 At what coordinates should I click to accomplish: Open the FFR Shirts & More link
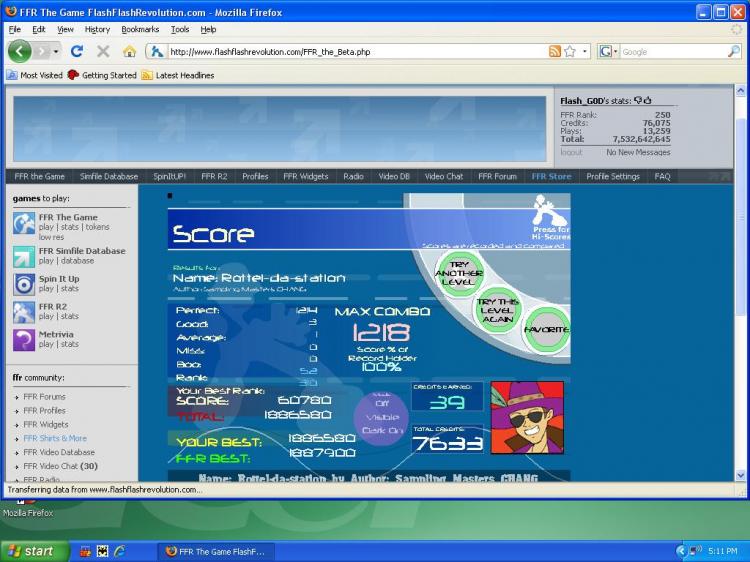point(55,438)
